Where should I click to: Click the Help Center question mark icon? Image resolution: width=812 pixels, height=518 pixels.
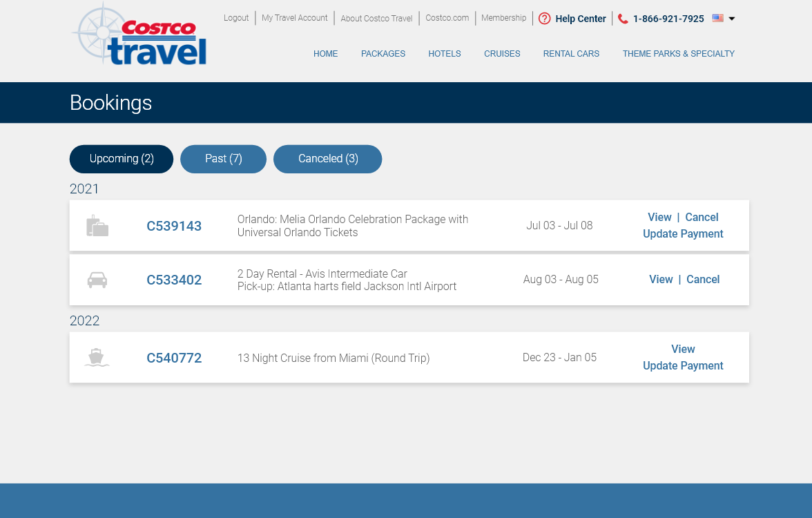pyautogui.click(x=544, y=19)
